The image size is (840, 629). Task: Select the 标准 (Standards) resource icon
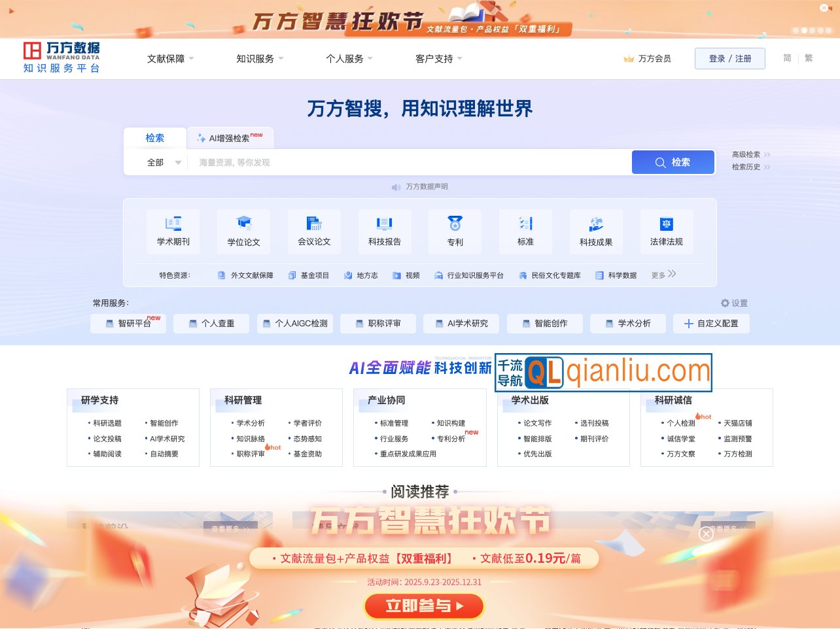pyautogui.click(x=525, y=227)
